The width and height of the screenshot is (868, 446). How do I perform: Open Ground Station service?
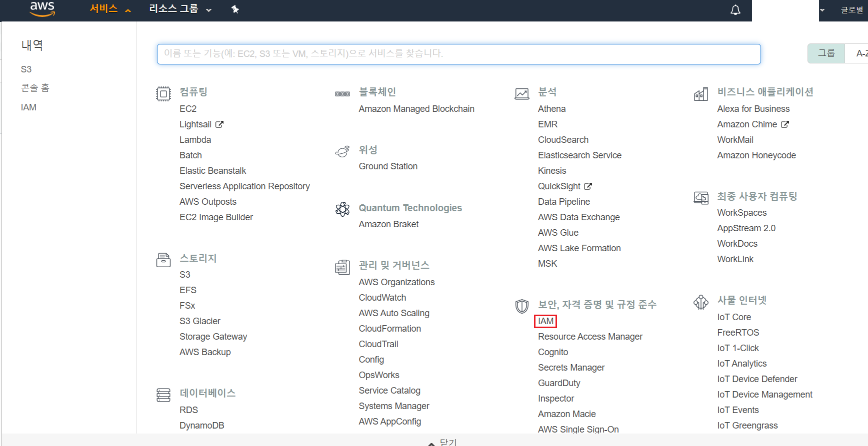tap(388, 166)
